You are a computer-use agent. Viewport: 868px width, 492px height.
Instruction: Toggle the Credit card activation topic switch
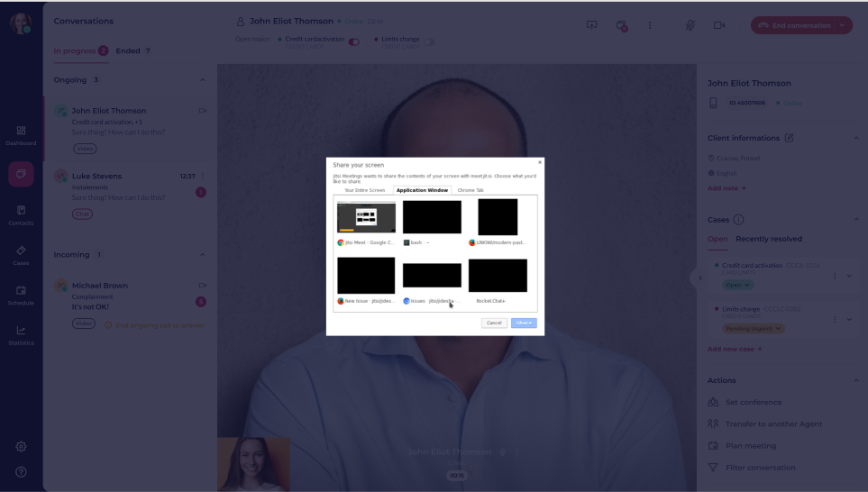pos(354,42)
